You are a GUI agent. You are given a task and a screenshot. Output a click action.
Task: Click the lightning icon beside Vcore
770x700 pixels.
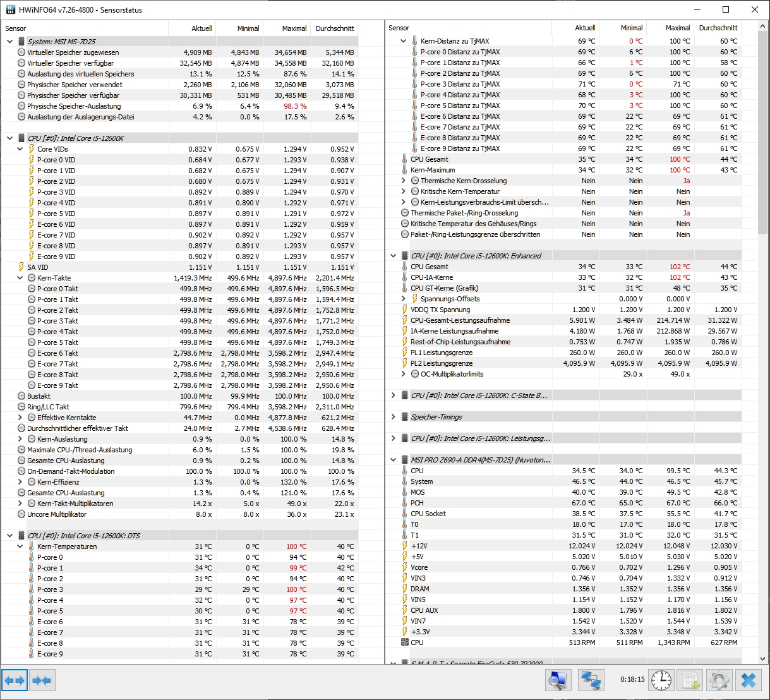(x=405, y=567)
